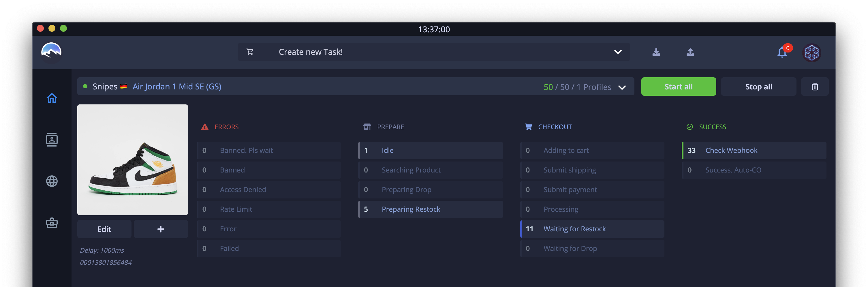Screen dimensions: 868x287
Task: Click the Snipes store name
Action: [105, 87]
